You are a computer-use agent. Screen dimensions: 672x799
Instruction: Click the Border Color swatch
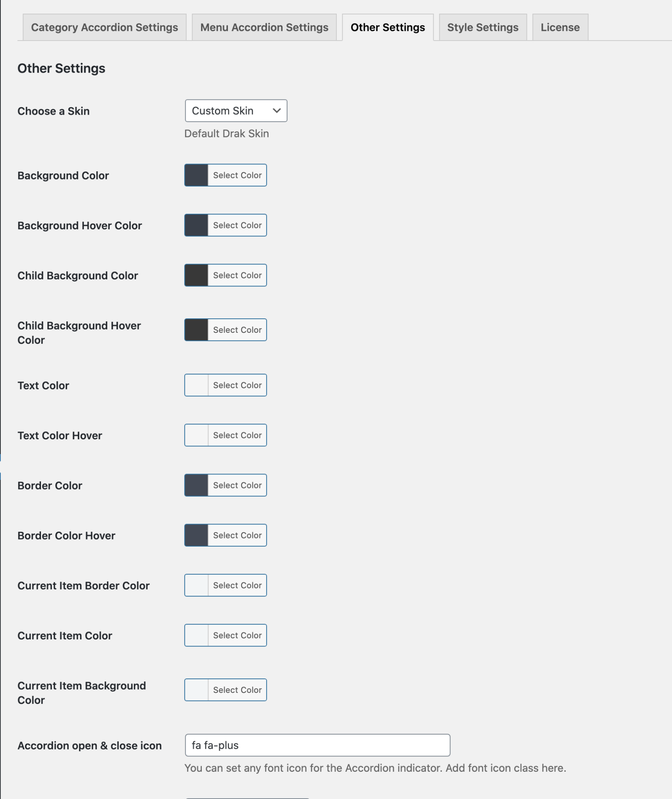tap(196, 485)
